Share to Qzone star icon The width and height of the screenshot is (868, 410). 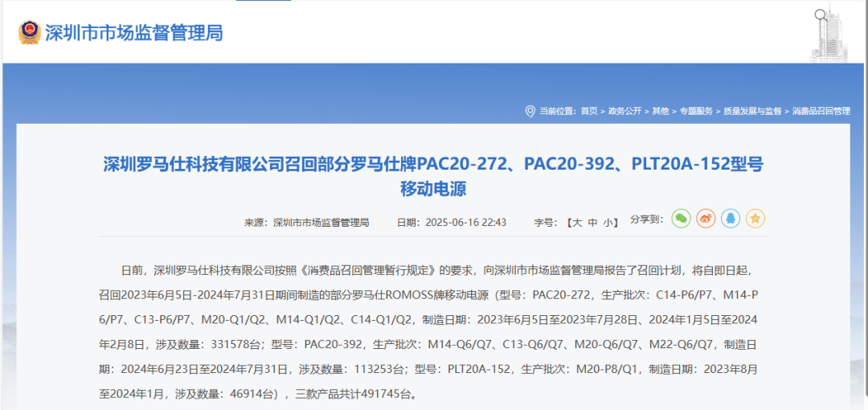(x=755, y=219)
